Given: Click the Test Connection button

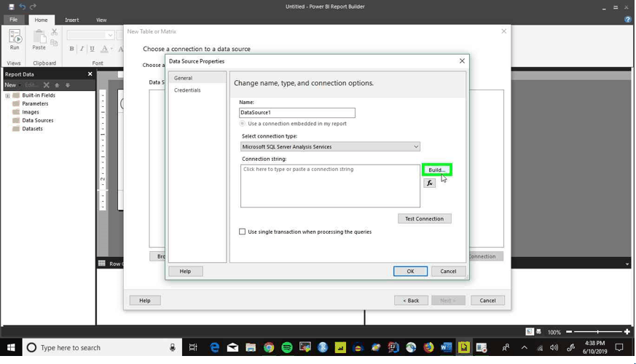Looking at the screenshot, I should click(424, 218).
